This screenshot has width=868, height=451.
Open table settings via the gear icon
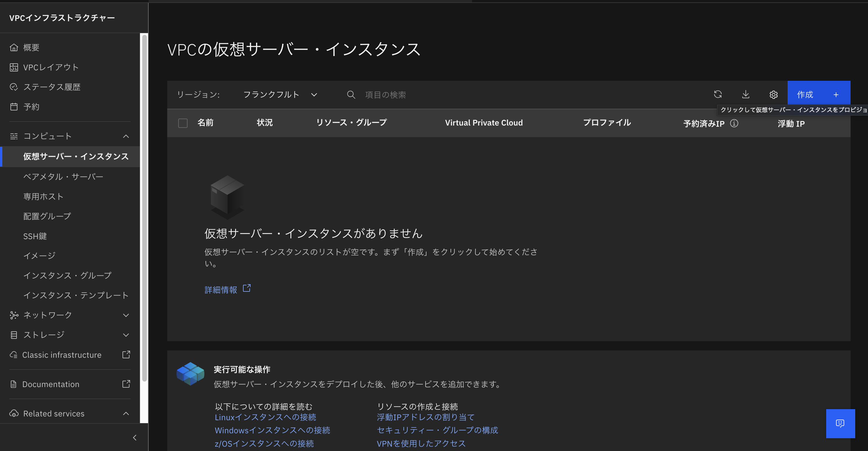[773, 94]
